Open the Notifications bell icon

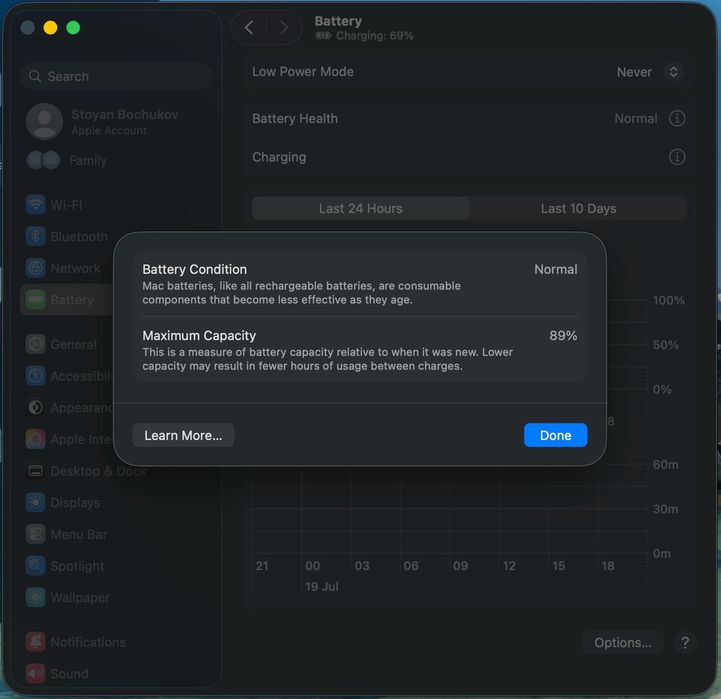click(x=35, y=642)
